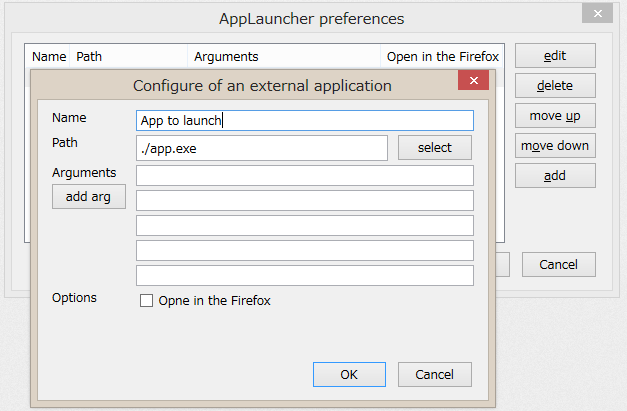Click the move down button

point(555,146)
